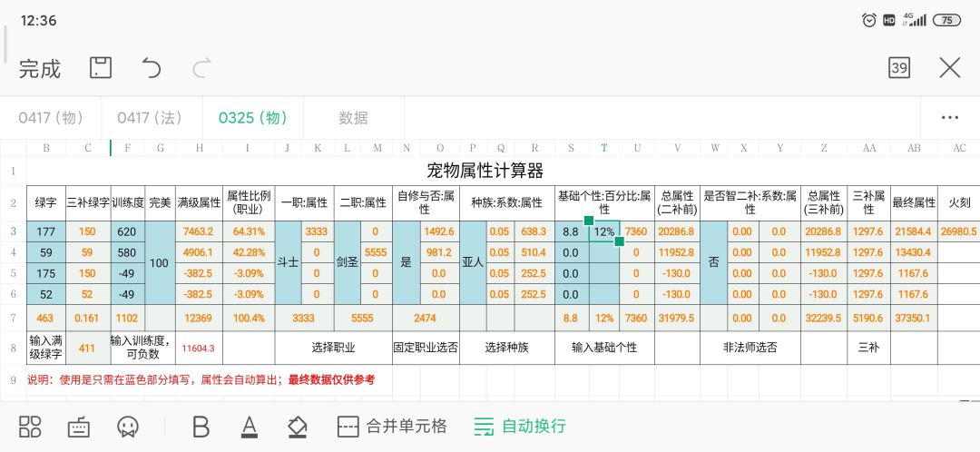Image resolution: width=980 pixels, height=452 pixels.
Task: Close the document with the X icon
Action: (x=949, y=67)
